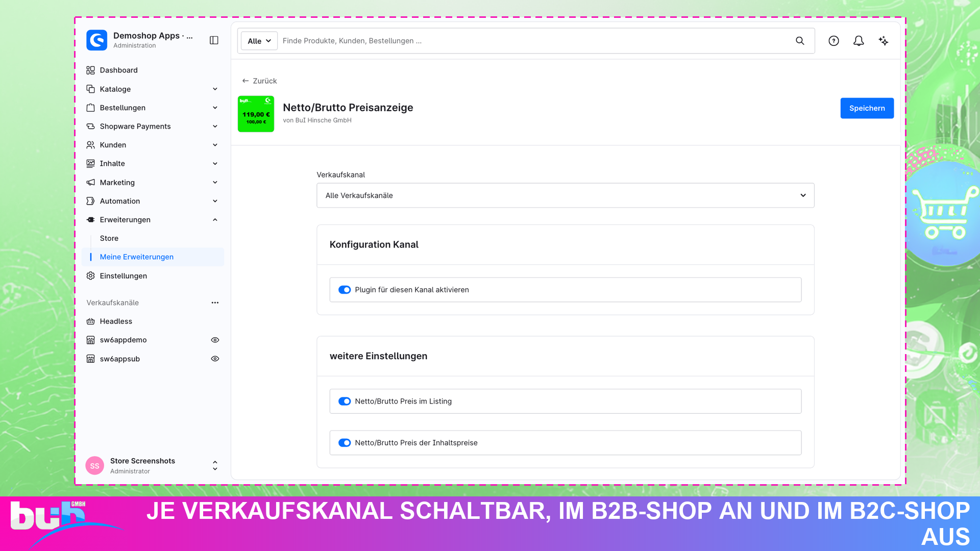Image resolution: width=980 pixels, height=551 pixels.
Task: Click the sw6appdemo storefront icon
Action: click(90, 340)
